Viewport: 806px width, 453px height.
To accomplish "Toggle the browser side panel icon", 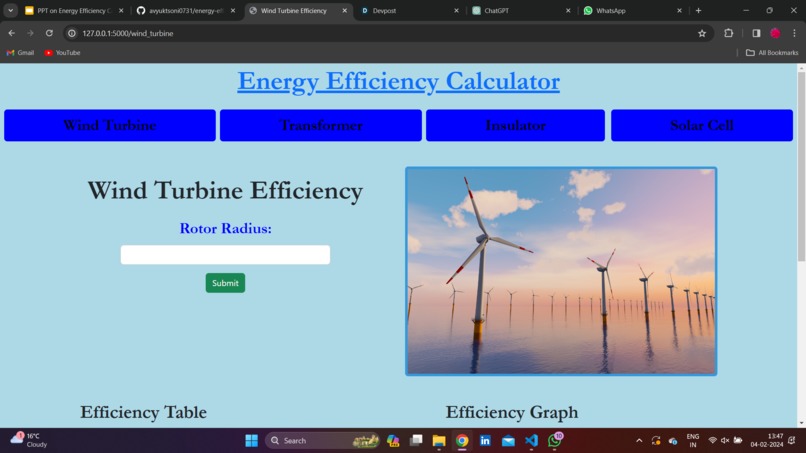I will tap(756, 33).
